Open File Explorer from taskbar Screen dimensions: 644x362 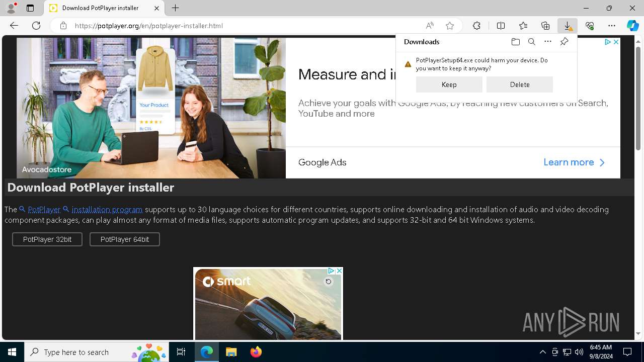point(231,352)
